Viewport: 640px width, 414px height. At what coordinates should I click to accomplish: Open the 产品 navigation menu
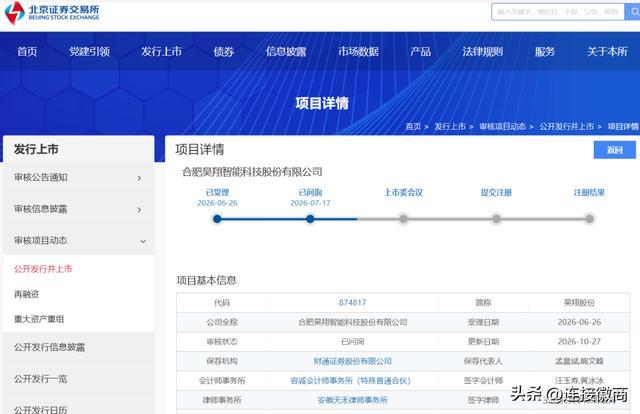pyautogui.click(x=420, y=51)
